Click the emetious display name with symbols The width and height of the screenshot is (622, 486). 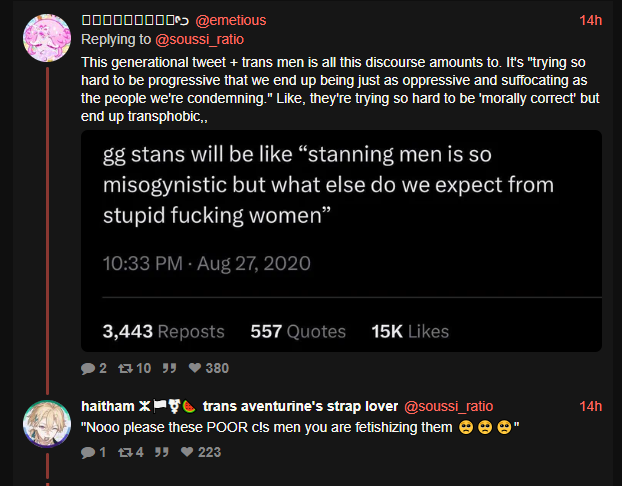pyautogui.click(x=135, y=20)
